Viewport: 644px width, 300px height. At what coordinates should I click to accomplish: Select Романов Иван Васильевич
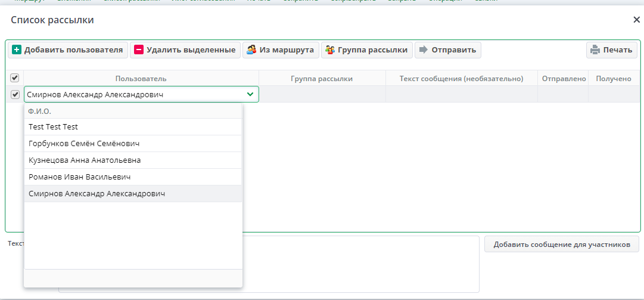(x=133, y=177)
